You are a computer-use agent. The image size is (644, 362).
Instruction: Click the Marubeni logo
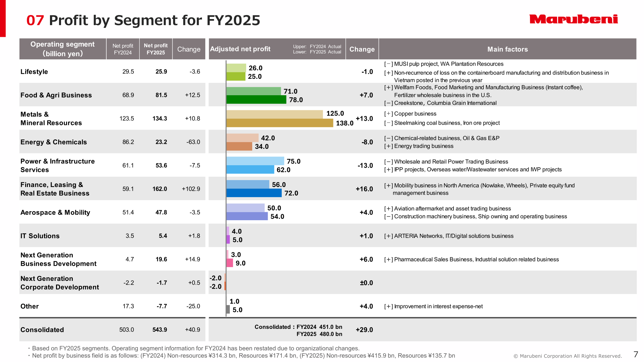pyautogui.click(x=574, y=19)
